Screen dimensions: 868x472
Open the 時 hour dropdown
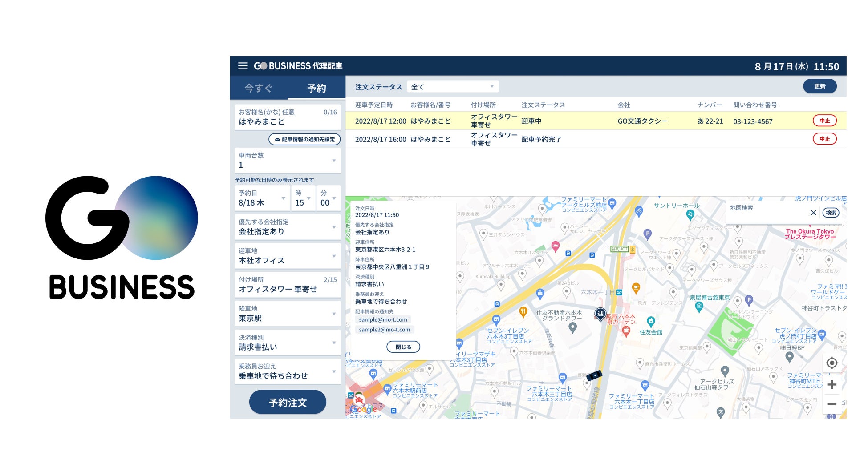point(303,198)
